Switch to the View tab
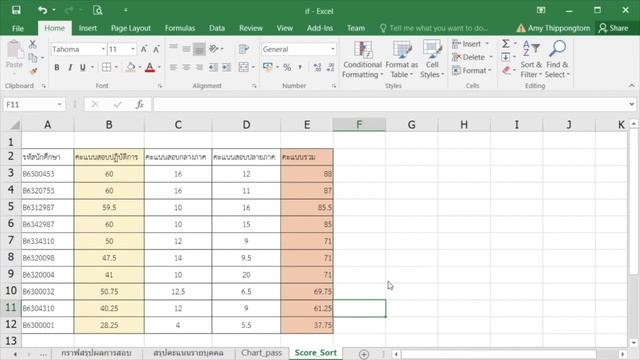Screen dimensions: 640x360 pos(284,28)
